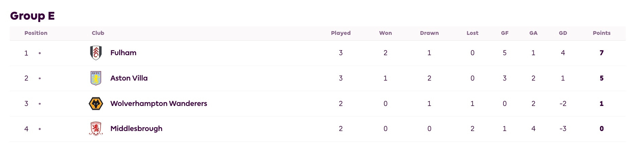Click the Middlesbrough club crest
This screenshot has width=644, height=152.
coord(96,129)
